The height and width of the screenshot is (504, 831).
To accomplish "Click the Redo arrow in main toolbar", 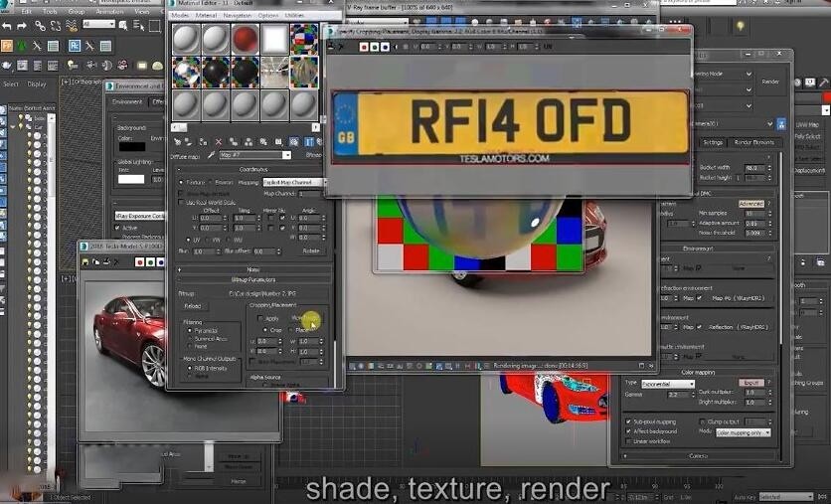I will click(22, 25).
